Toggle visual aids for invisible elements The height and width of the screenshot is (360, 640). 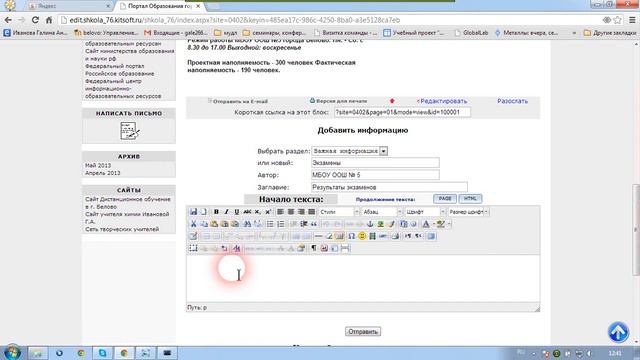(340, 236)
